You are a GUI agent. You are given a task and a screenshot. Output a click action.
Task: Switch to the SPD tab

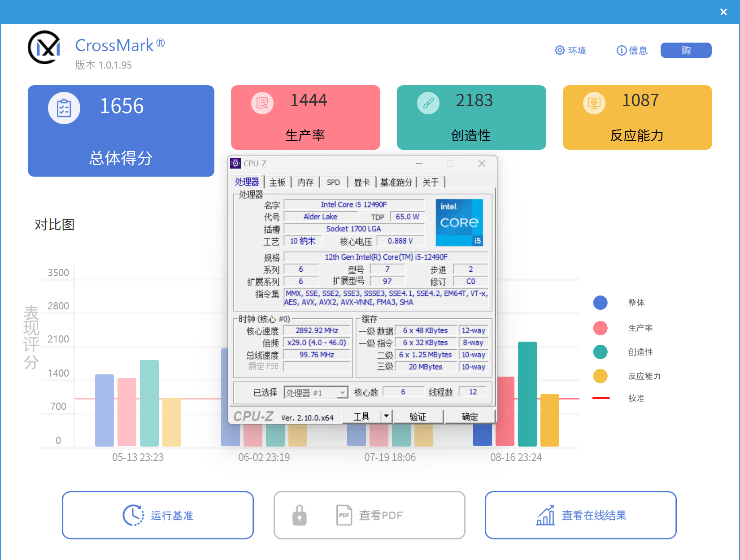coord(333,182)
